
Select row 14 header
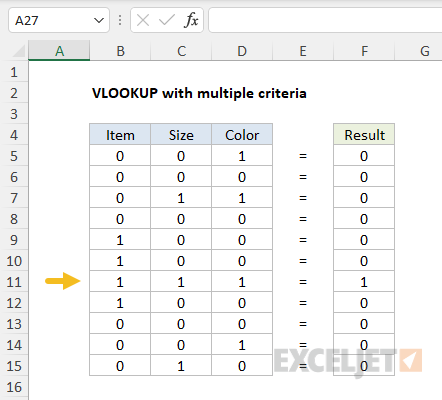14,345
